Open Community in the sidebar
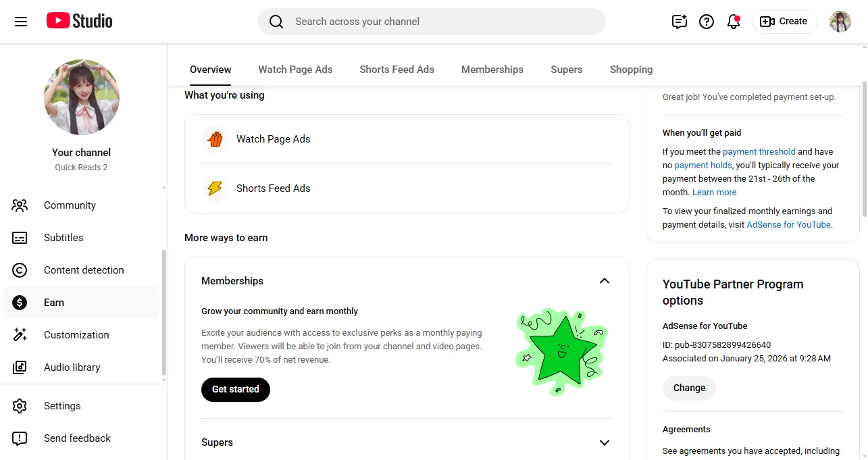Image resolution: width=868 pixels, height=460 pixels. 82,205
